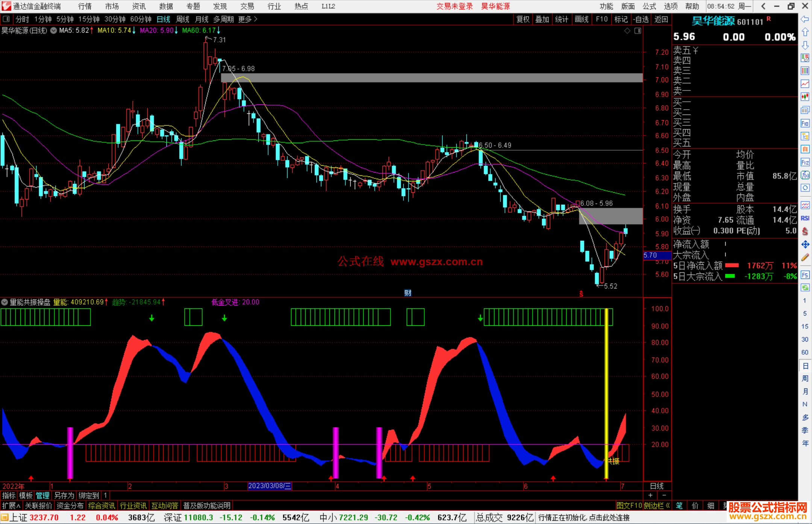Open the 量能共振操盘 indicator dropdown arrow
The height and width of the screenshot is (524, 812).
click(x=5, y=302)
